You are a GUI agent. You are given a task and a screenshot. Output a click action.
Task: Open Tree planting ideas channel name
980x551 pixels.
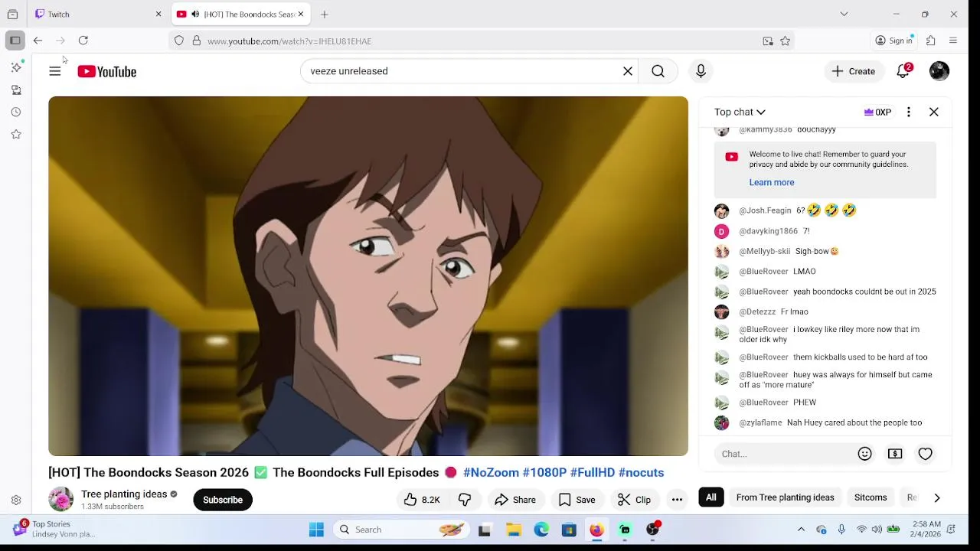124,494
